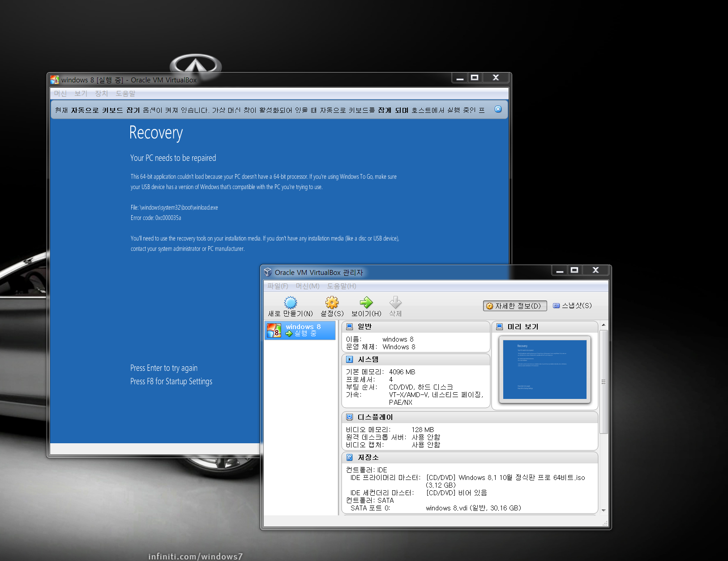The image size is (728, 561).
Task: Click the details pane vertical scrollbar thumb
Action: click(604, 382)
